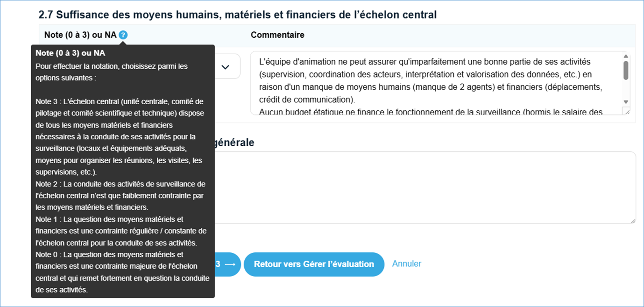The image size is (644, 307).
Task: Click the comment scrollbar up arrow
Action: click(x=626, y=57)
